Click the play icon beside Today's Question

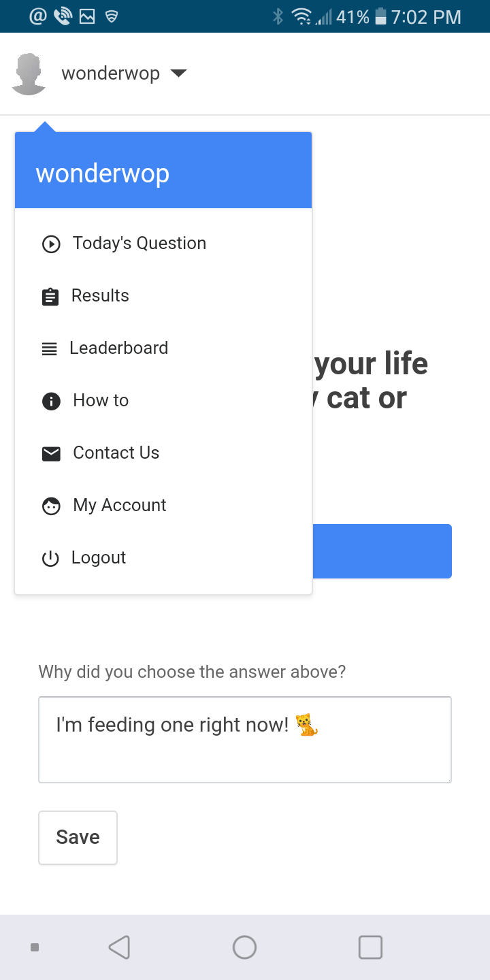pyautogui.click(x=51, y=244)
